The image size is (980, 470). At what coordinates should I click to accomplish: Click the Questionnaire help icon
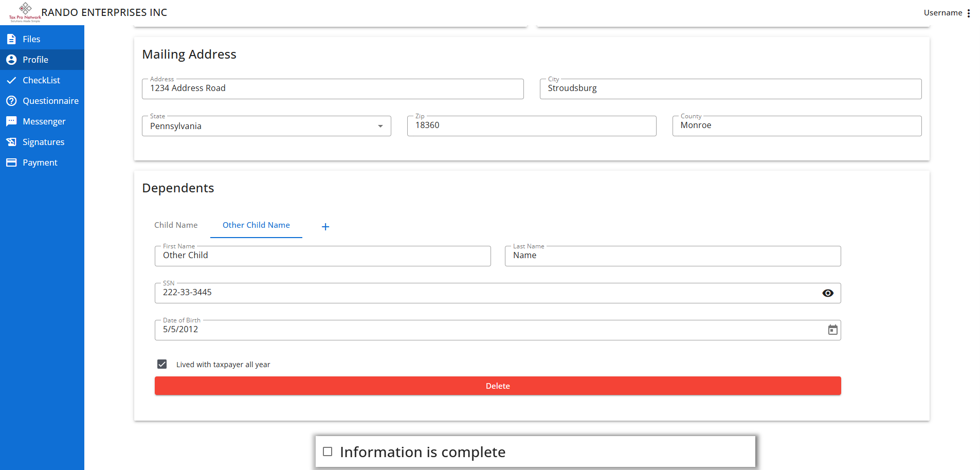tap(11, 101)
